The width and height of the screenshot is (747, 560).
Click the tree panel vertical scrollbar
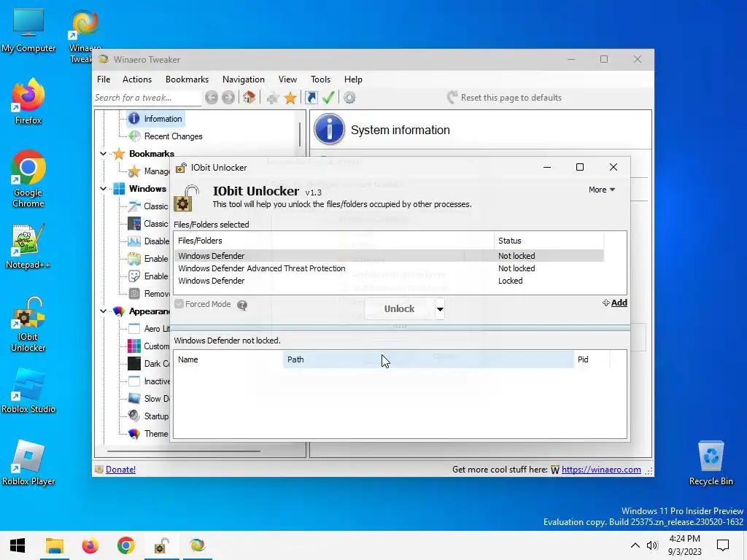click(x=300, y=135)
